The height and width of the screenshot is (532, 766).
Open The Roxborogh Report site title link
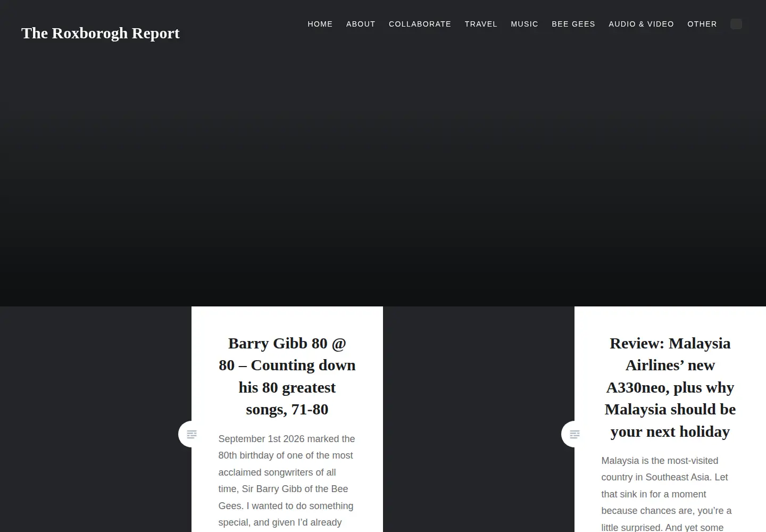pos(101,33)
